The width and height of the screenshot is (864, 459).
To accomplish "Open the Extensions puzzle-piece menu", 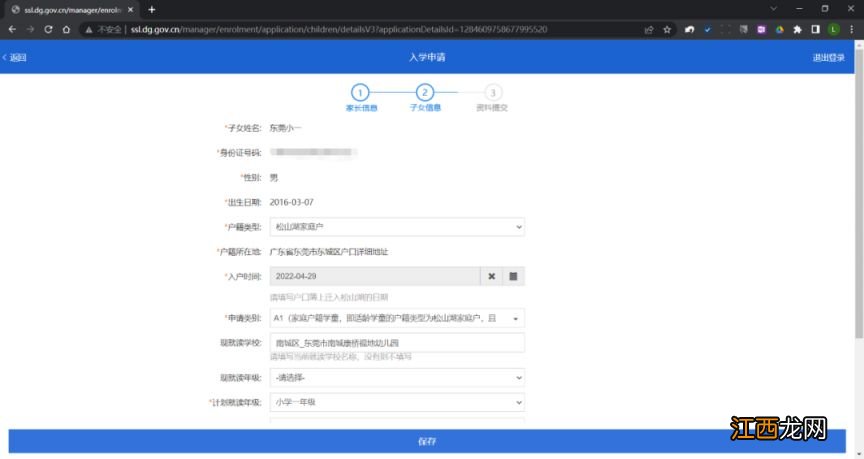I will (x=797, y=30).
